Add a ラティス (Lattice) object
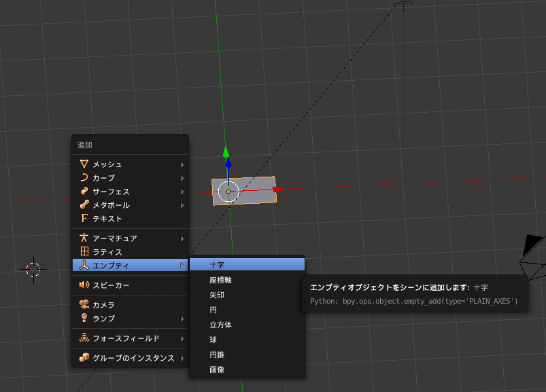 pos(131,252)
